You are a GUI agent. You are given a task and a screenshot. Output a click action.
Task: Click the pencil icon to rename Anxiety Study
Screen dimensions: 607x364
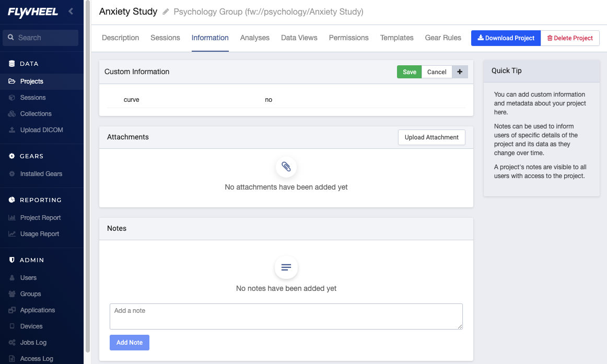(166, 12)
